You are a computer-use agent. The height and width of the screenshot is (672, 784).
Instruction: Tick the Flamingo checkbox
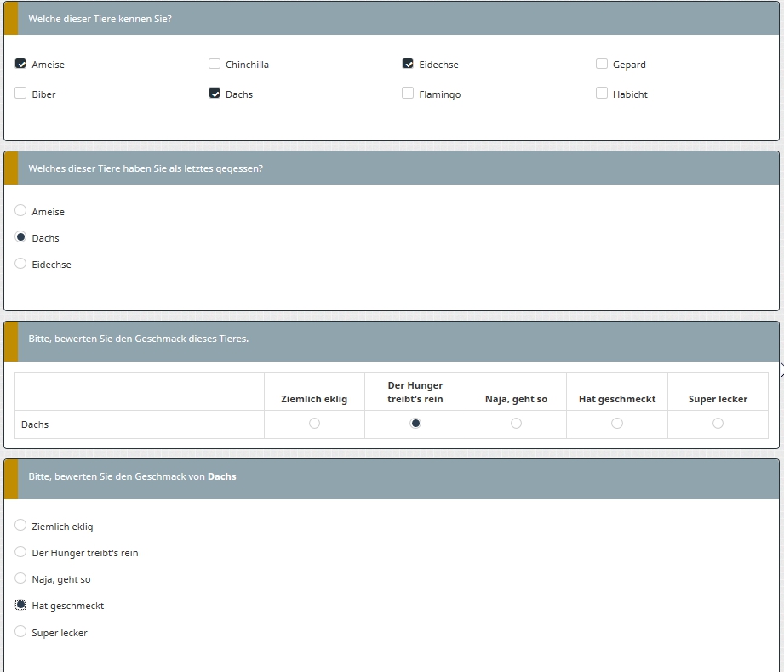coord(408,94)
